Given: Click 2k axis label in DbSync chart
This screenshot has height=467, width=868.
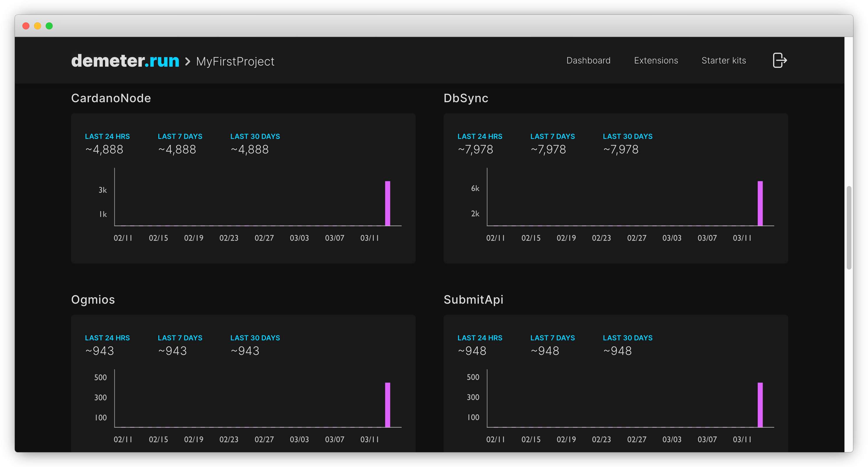Looking at the screenshot, I should (x=475, y=214).
